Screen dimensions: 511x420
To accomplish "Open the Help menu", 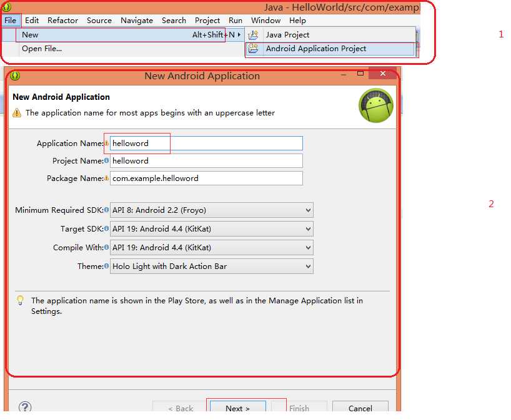I will [x=297, y=21].
